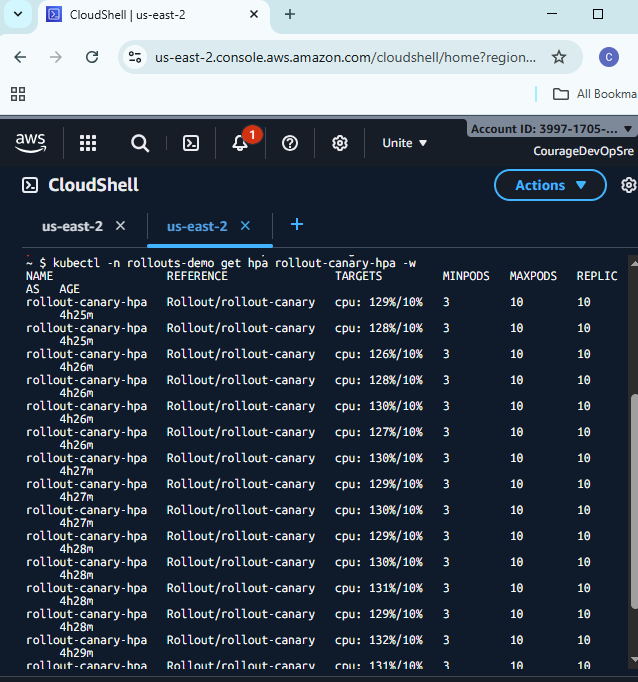Viewport: 638px width, 682px height.
Task: Open a new browser tab
Action: point(290,14)
